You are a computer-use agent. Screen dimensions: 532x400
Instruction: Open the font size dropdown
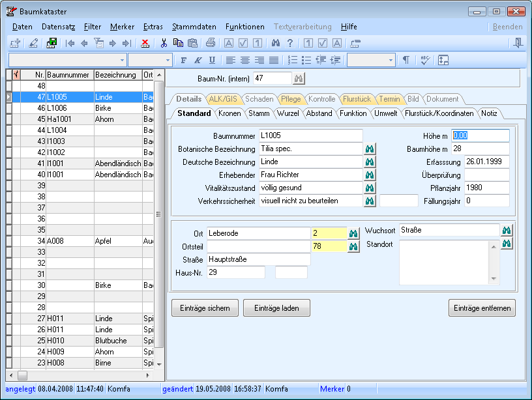tap(168, 61)
